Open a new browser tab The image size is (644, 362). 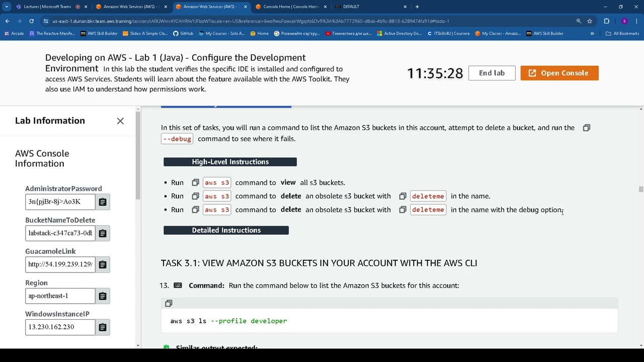tap(417, 7)
